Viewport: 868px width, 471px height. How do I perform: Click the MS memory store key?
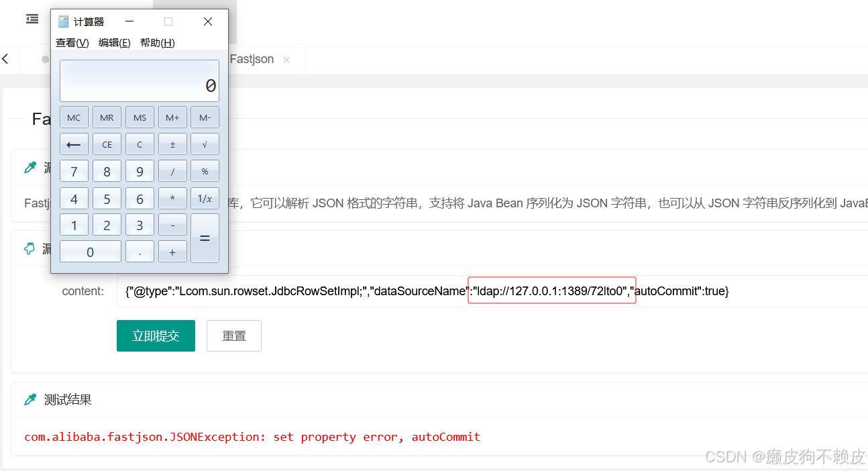tap(140, 117)
